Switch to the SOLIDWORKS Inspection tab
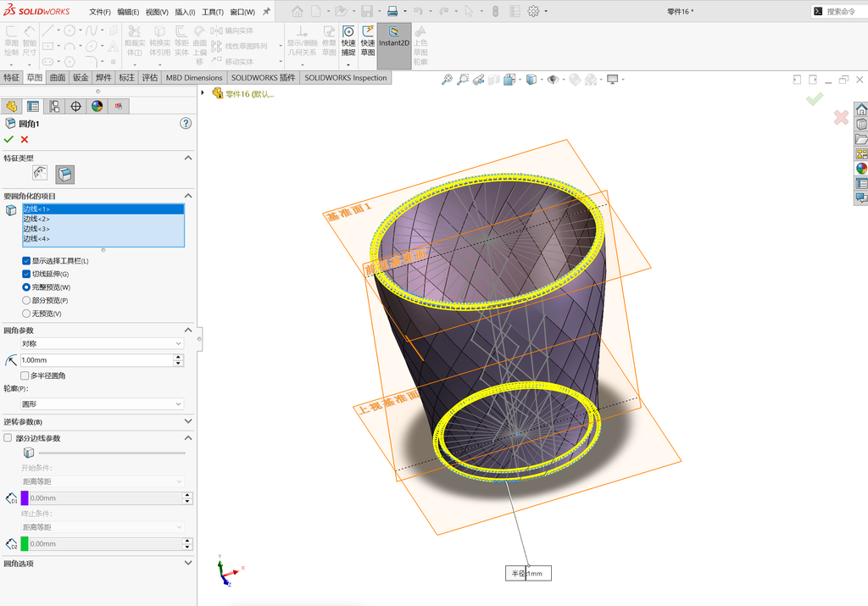868x606 pixels. click(x=346, y=78)
